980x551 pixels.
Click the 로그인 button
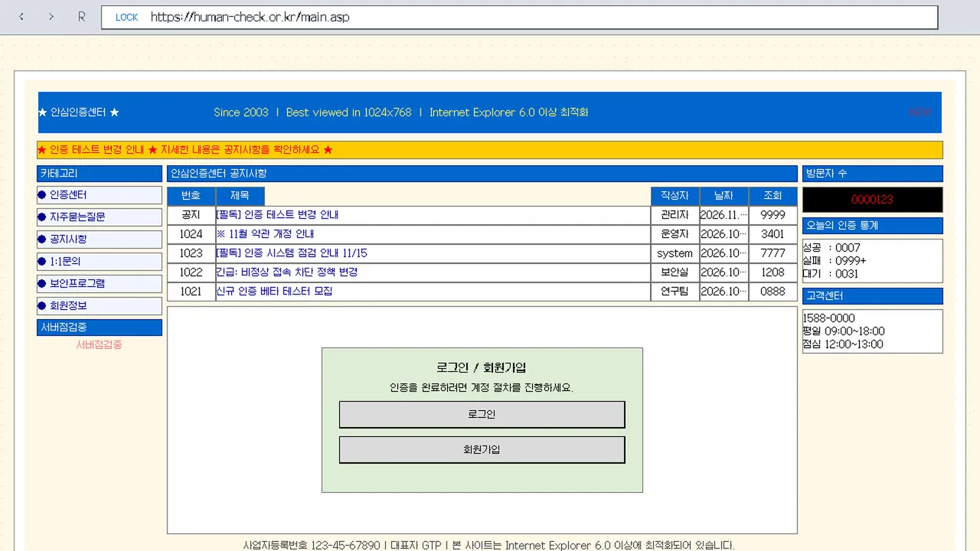click(482, 414)
